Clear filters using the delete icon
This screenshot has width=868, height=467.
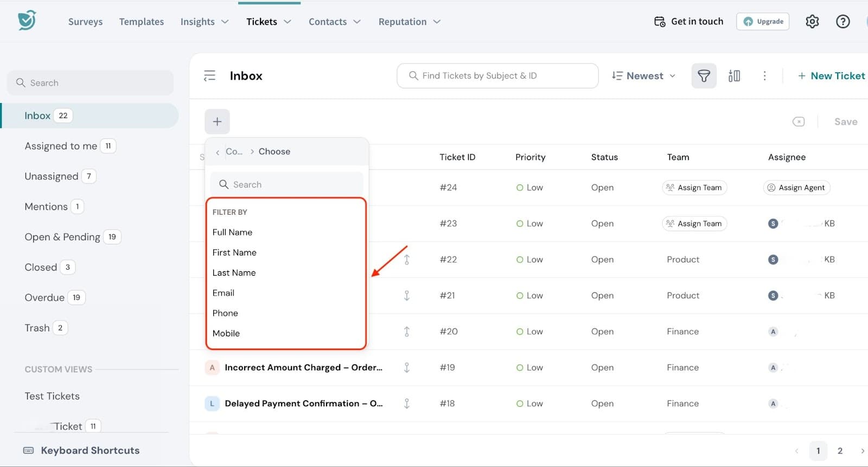coord(798,121)
